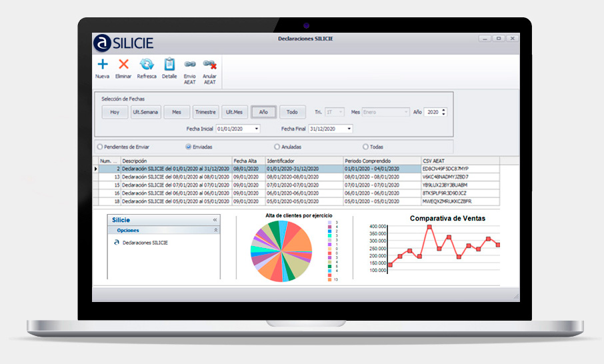Click the Refresca refresh icon
Image resolution: width=604 pixels, height=364 pixels.
point(147,65)
